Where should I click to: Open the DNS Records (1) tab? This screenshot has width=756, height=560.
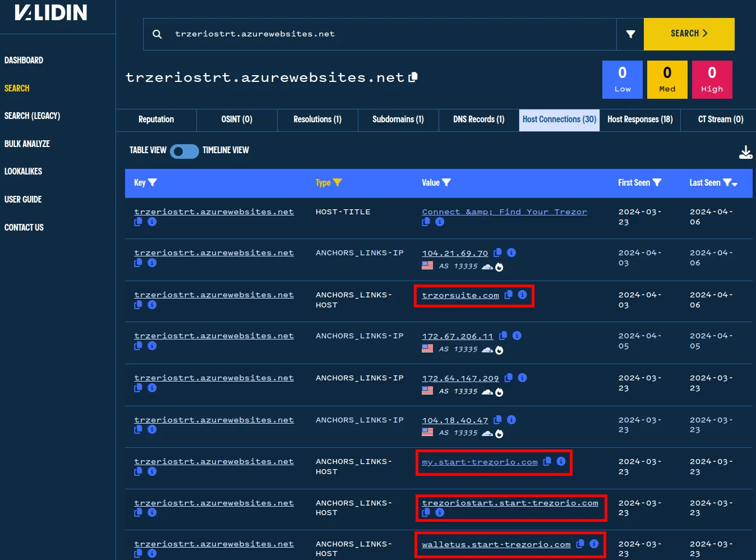(x=479, y=120)
